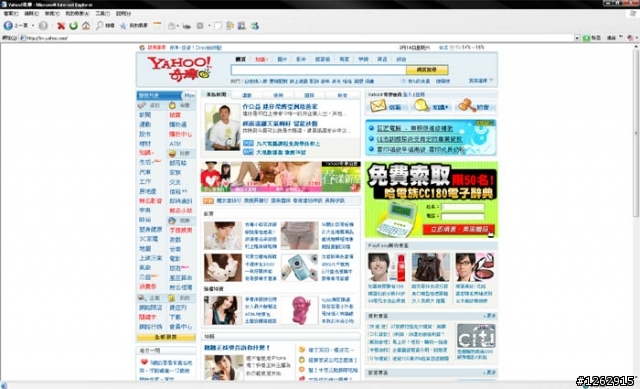The height and width of the screenshot is (389, 640).
Task: Click the last green figure toolbar icon
Action: pyautogui.click(x=255, y=26)
